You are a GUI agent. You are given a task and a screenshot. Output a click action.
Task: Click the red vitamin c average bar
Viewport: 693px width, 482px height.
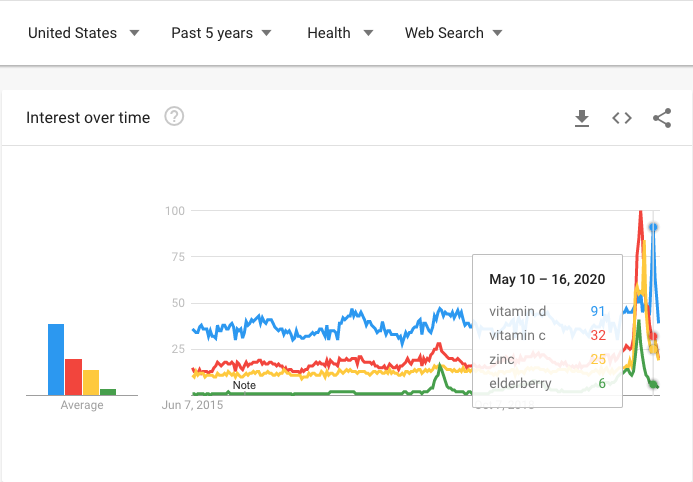(73, 377)
